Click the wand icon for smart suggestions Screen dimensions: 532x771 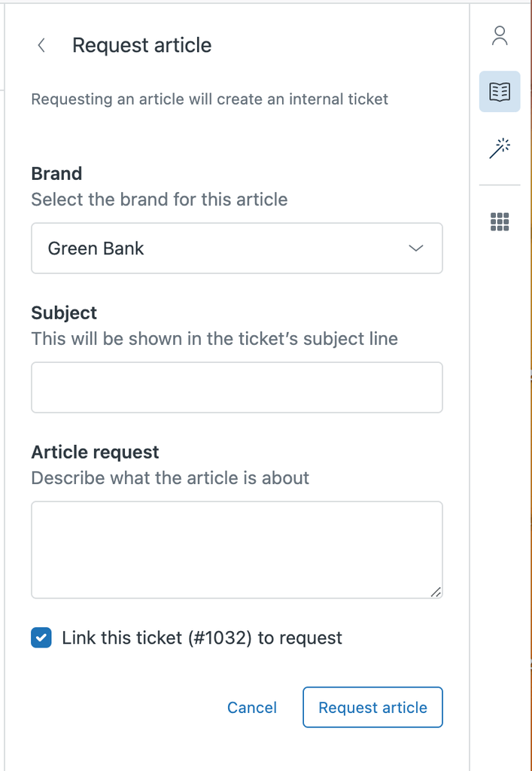pyautogui.click(x=500, y=149)
